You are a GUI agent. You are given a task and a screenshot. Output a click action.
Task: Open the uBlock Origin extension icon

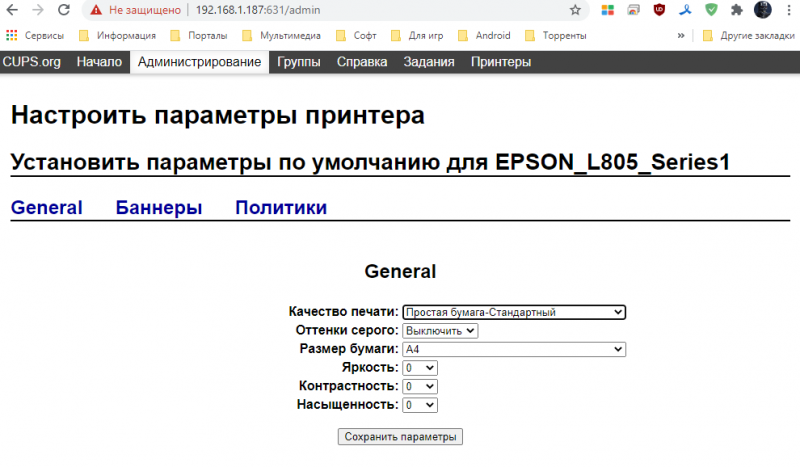(659, 10)
